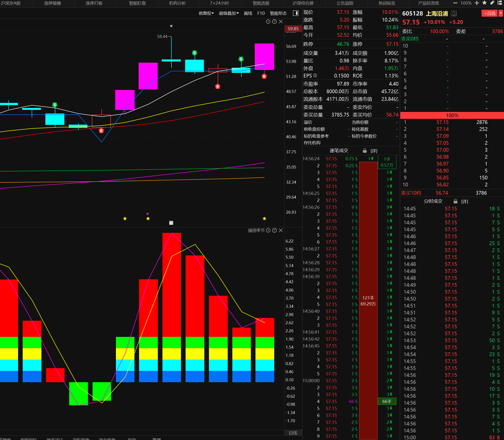The image size is (504, 440).
Task: Open the dropdown arrow next to +自选
Action: tap(501, 13)
